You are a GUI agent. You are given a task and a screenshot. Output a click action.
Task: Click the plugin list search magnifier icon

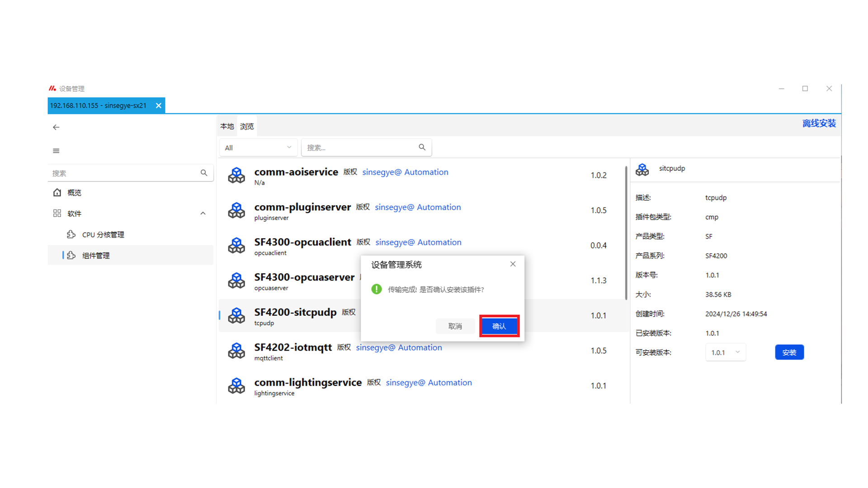tap(422, 147)
